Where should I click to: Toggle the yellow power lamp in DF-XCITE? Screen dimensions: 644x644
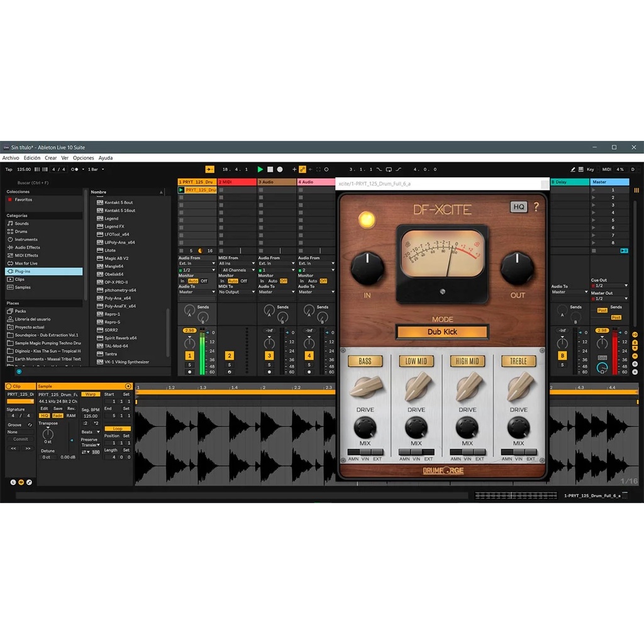(x=367, y=219)
